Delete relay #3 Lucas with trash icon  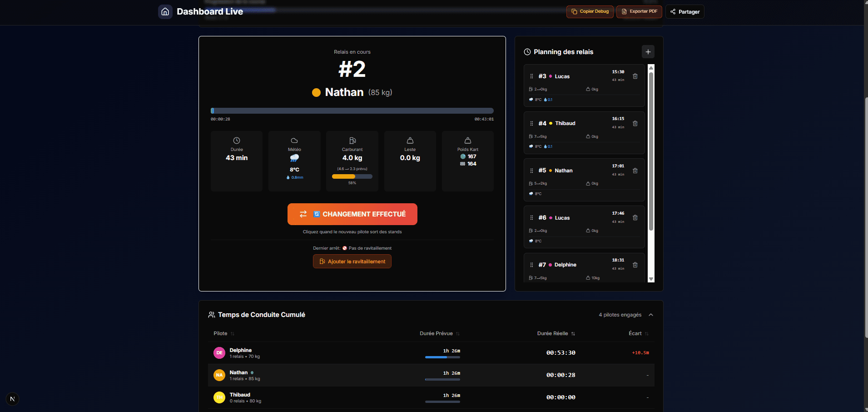point(635,76)
